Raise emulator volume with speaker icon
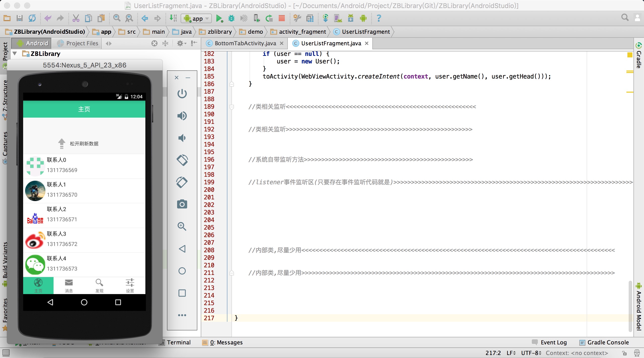644x358 pixels. (182, 116)
